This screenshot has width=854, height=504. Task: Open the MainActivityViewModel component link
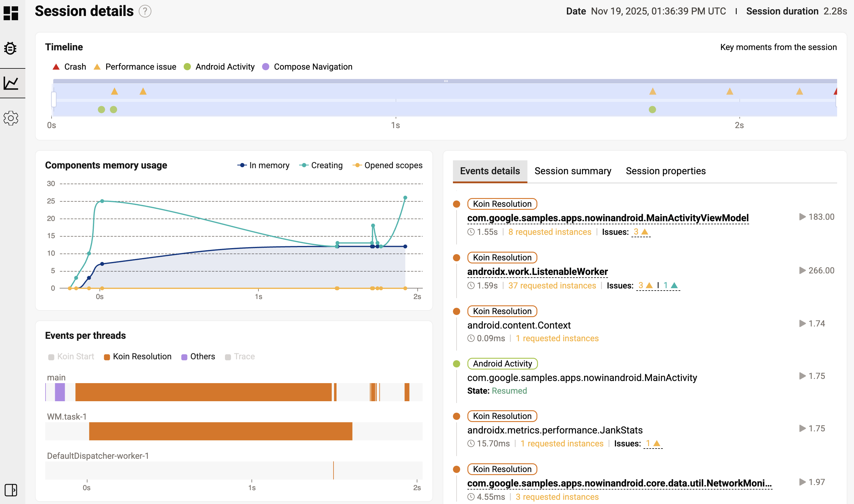pyautogui.click(x=608, y=218)
